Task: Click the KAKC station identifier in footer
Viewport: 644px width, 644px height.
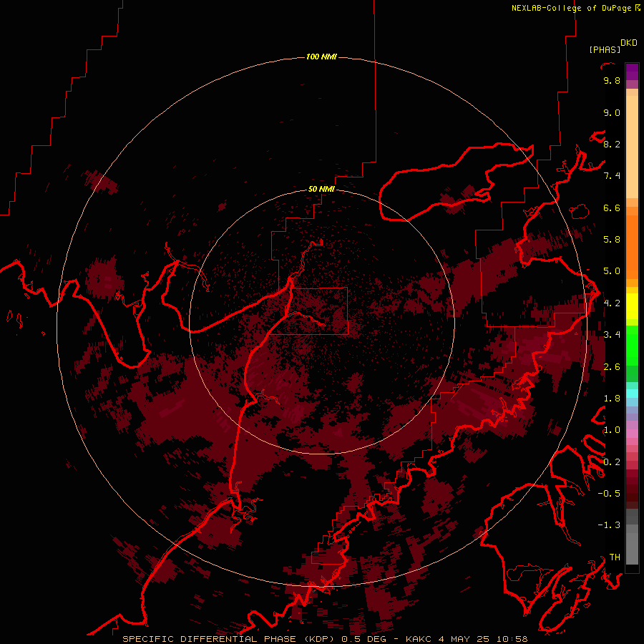Action: coord(419,639)
